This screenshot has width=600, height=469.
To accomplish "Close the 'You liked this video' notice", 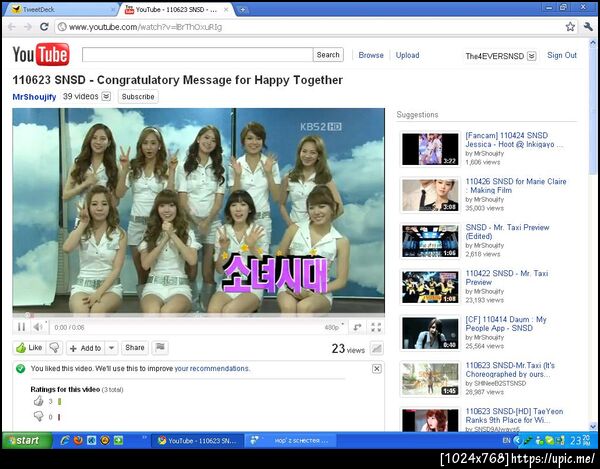I will [377, 368].
